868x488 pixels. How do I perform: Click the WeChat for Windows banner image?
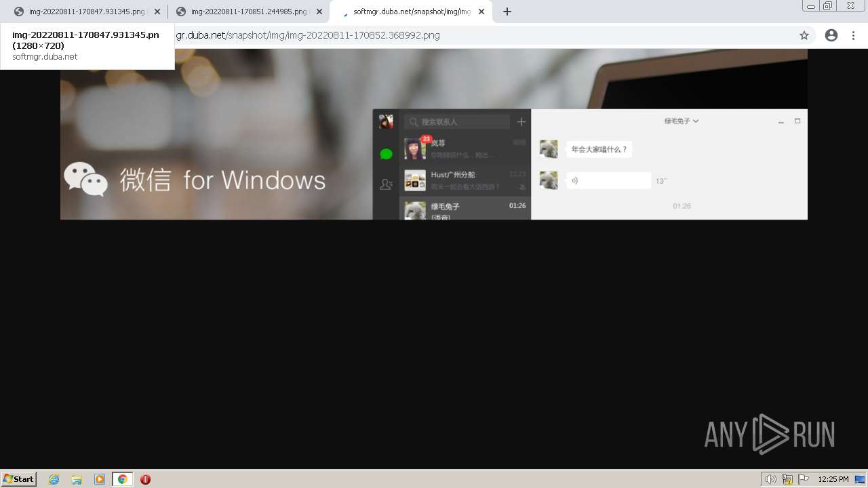pos(434,134)
